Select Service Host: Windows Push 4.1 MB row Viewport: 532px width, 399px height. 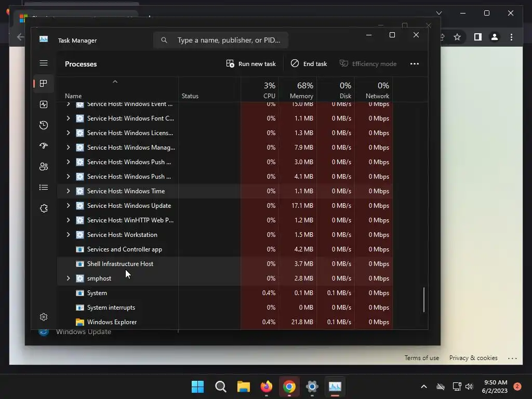point(225,177)
